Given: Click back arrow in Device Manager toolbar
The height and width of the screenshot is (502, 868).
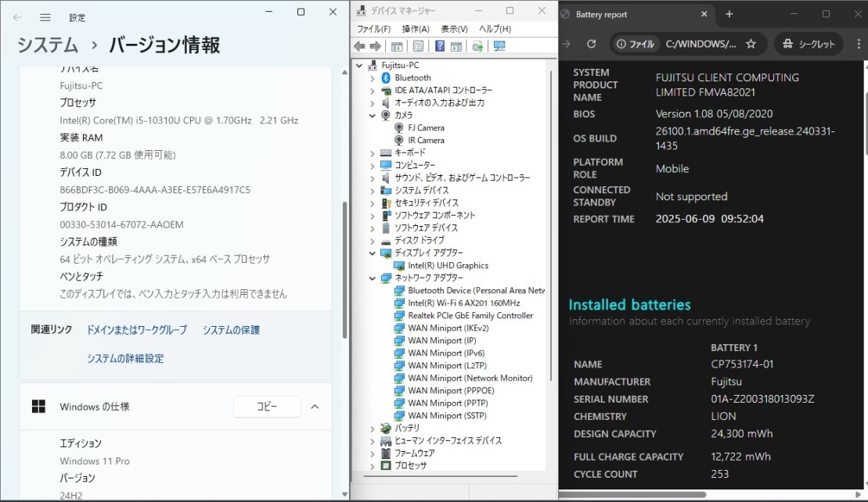Looking at the screenshot, I should pyautogui.click(x=359, y=46).
